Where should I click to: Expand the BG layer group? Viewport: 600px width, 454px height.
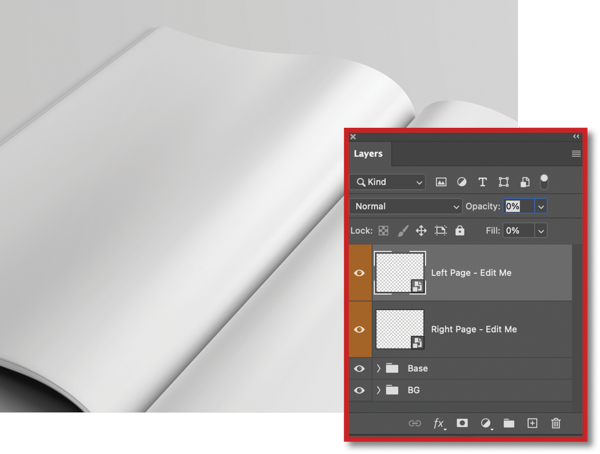[x=378, y=390]
